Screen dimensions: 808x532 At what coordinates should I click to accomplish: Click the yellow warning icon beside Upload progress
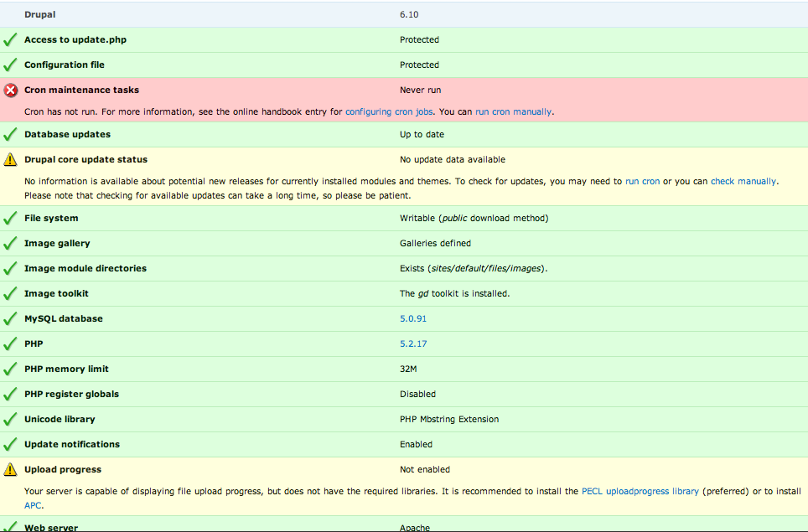10,470
